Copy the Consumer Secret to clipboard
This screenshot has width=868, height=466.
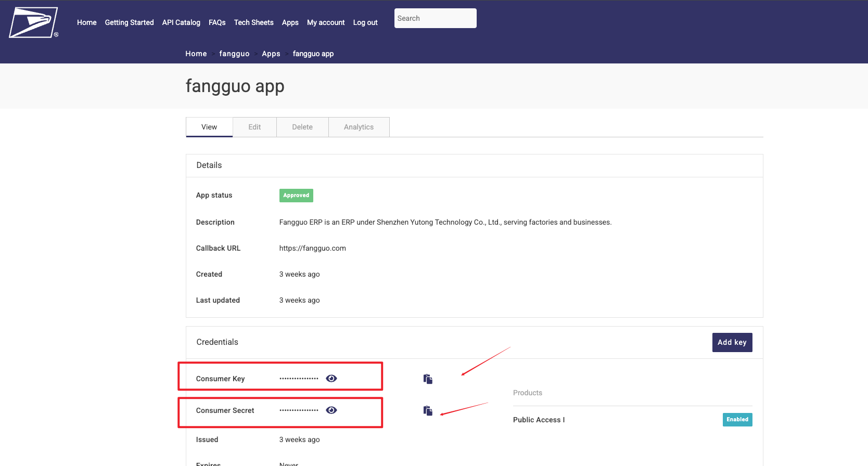428,411
